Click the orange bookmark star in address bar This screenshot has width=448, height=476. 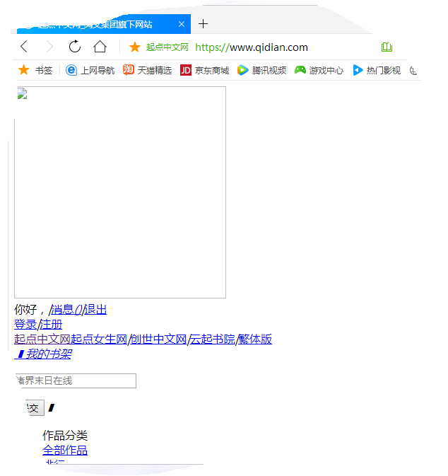coord(135,47)
